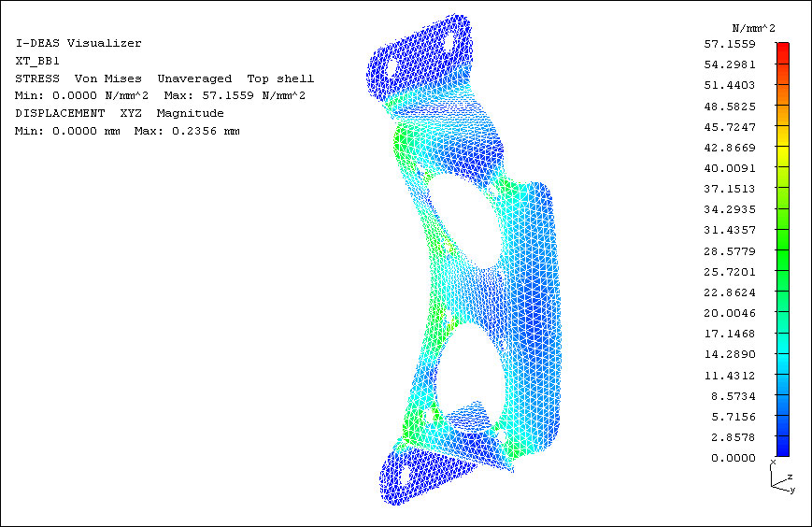812x527 pixels.
Task: Select the stress 'Min: 0.0000 N/mm^2 Max: 57.1559 N/mm^2' line
Action: tap(160, 95)
